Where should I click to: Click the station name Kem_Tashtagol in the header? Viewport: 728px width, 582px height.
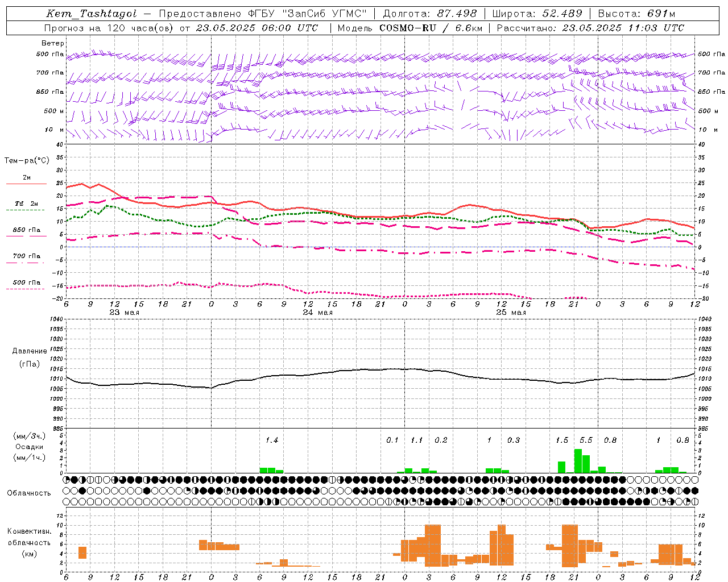pos(92,14)
